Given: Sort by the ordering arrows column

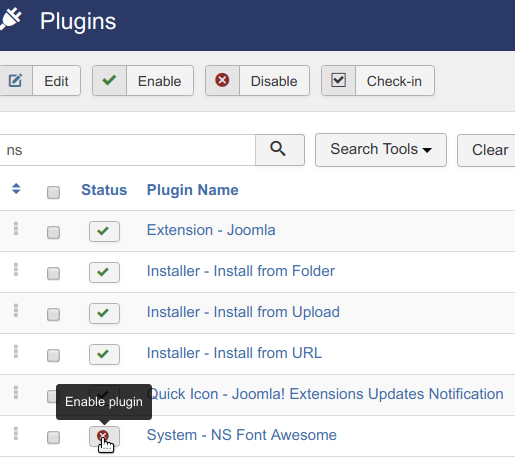Looking at the screenshot, I should pyautogui.click(x=16, y=189).
